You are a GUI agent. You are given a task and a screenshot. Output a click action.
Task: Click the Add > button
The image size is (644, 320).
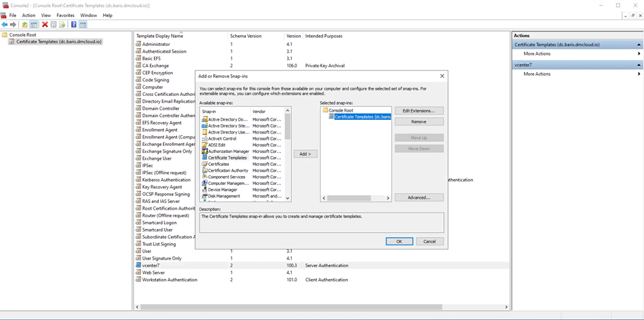coord(306,154)
